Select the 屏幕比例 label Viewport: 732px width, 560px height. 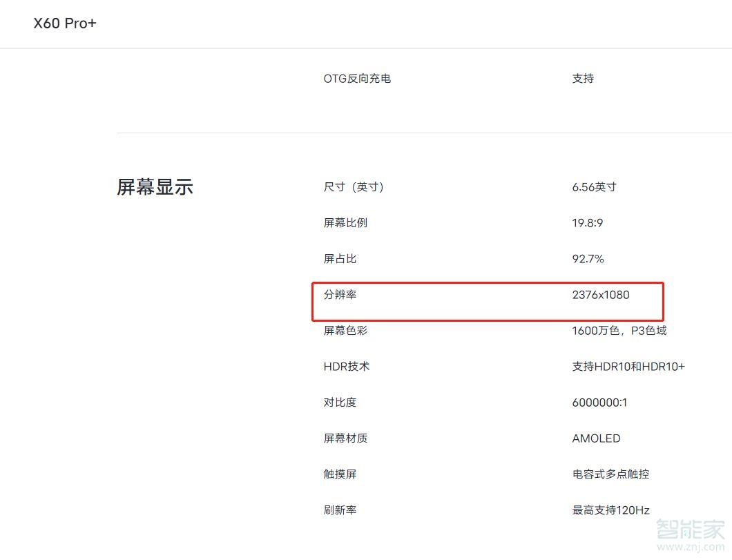pos(345,222)
